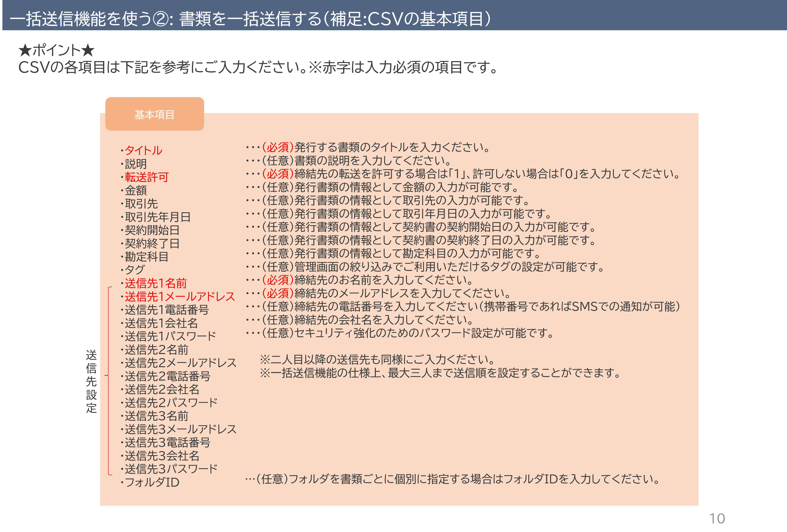Select 送信先1電話番号 entry

tap(167, 310)
